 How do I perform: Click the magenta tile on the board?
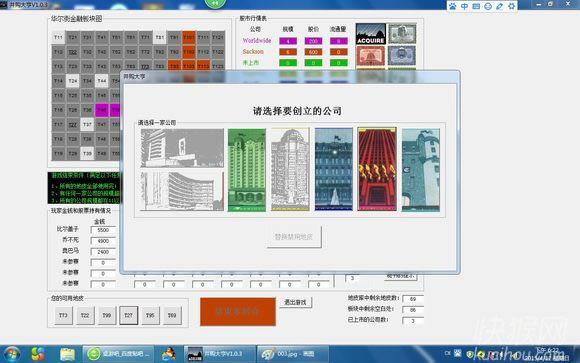click(101, 110)
